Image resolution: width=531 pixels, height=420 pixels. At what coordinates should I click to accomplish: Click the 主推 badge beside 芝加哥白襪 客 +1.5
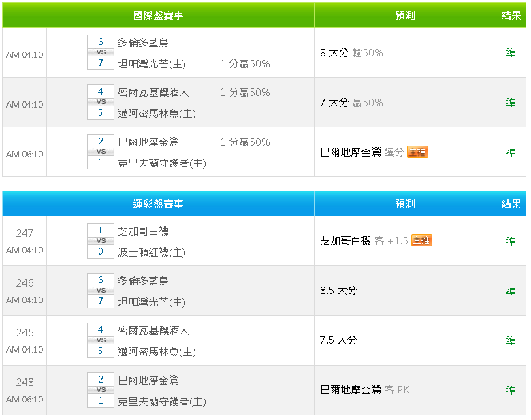pyautogui.click(x=421, y=240)
